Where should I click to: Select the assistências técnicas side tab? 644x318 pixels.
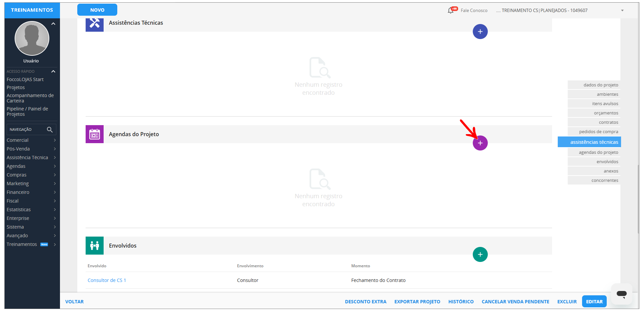pyautogui.click(x=589, y=142)
